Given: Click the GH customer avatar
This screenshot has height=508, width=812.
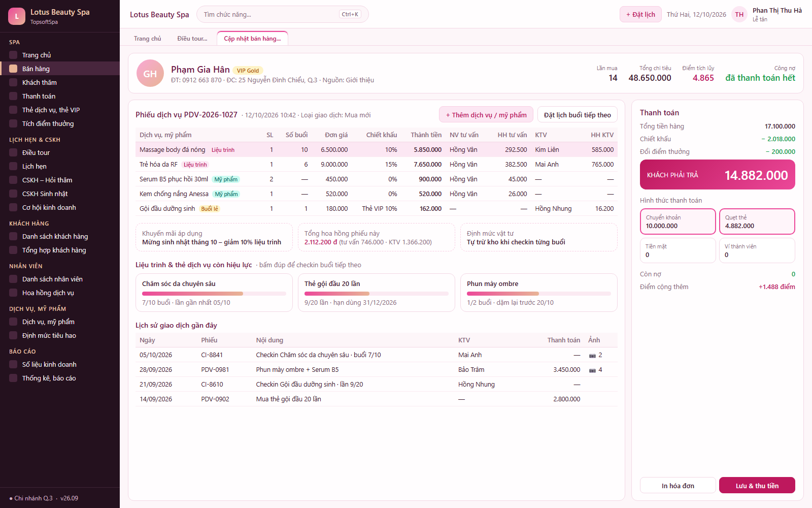Looking at the screenshot, I should [x=150, y=73].
